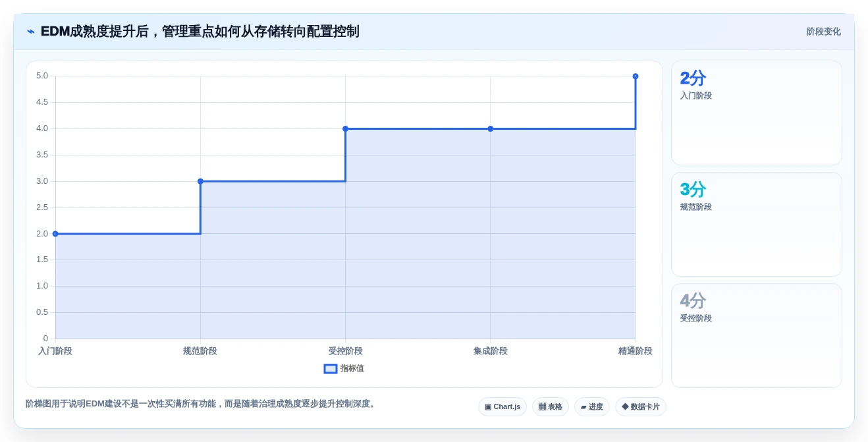Select the 受控阶段 data point at 4.0
The width and height of the screenshot is (868, 442).
tap(345, 128)
